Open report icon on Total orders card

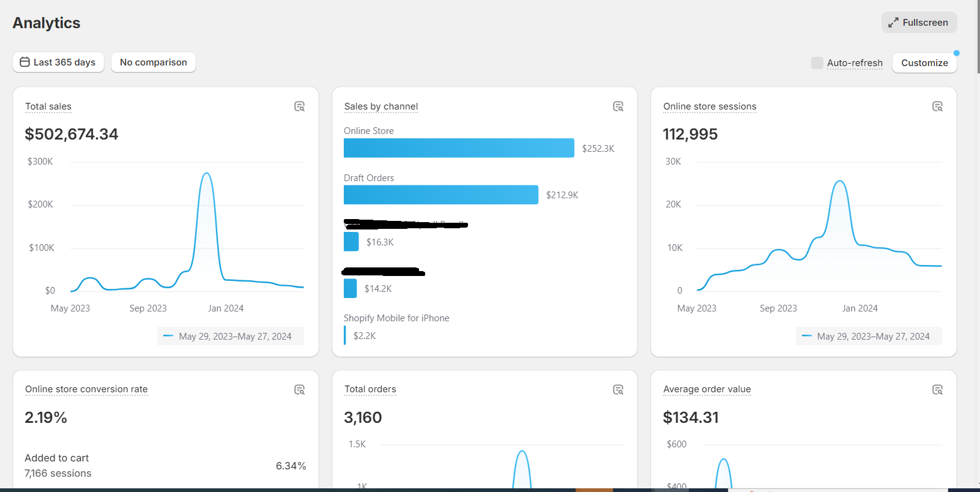tap(618, 390)
